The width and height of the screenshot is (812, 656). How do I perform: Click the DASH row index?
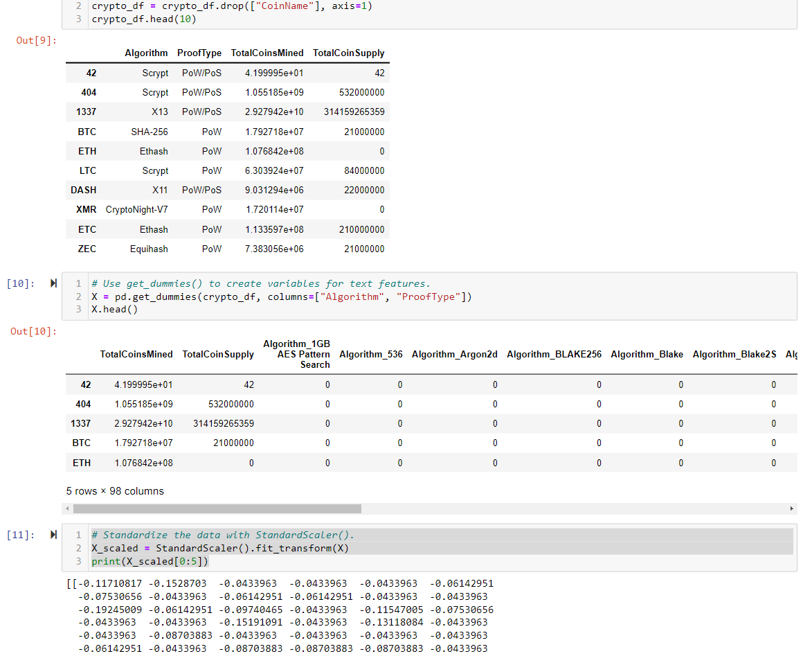click(x=83, y=190)
